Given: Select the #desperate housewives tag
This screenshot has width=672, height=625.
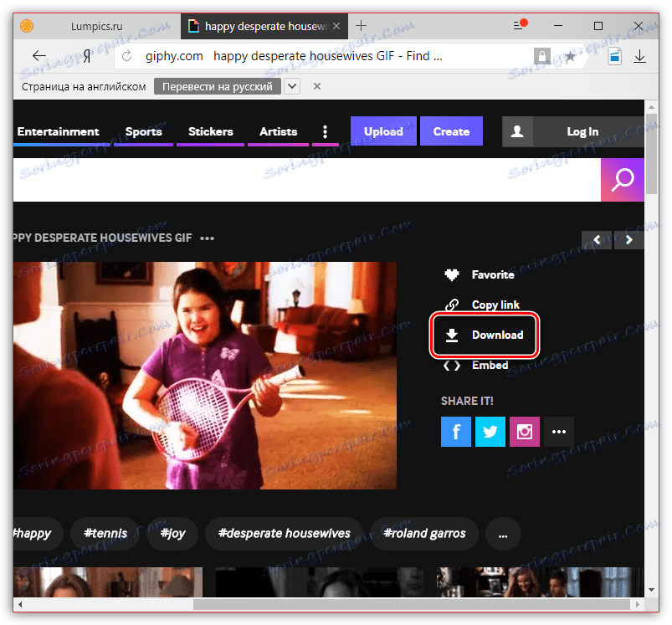Looking at the screenshot, I should coord(285,533).
